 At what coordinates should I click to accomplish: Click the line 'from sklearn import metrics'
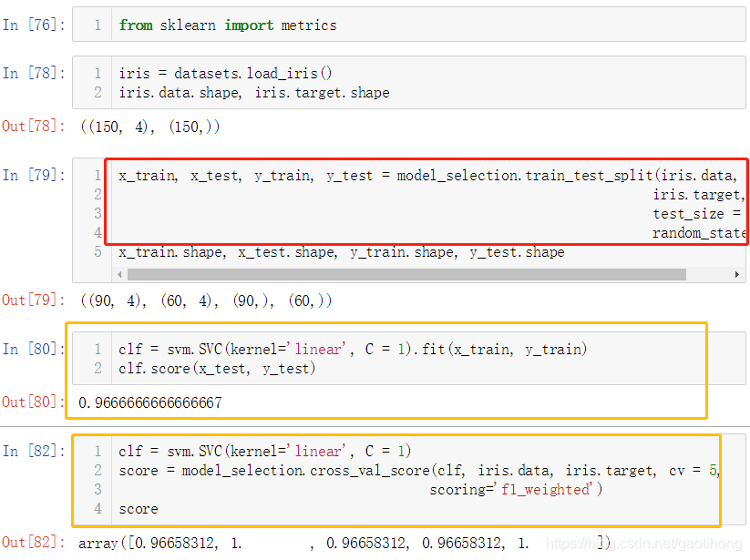tap(228, 25)
